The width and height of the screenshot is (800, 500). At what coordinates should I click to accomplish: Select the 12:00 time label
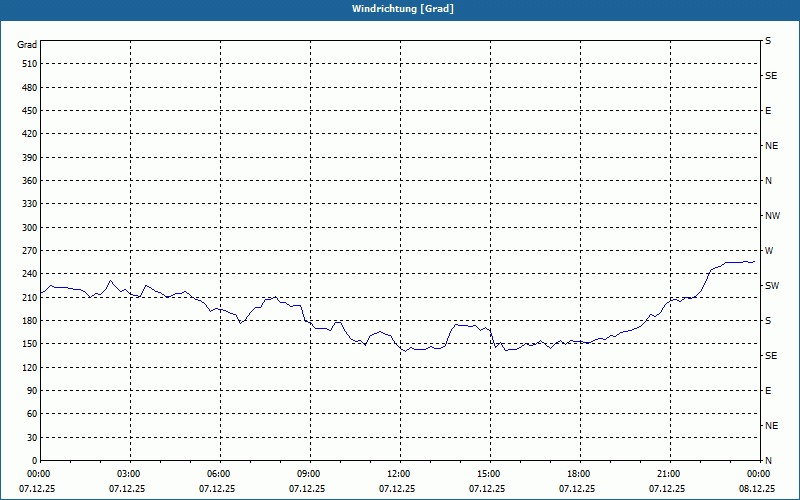click(x=400, y=474)
